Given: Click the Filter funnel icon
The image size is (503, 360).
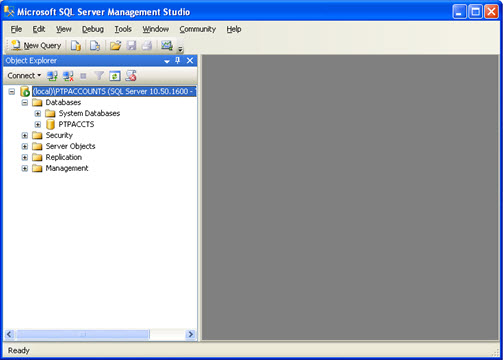Looking at the screenshot, I should [99, 76].
